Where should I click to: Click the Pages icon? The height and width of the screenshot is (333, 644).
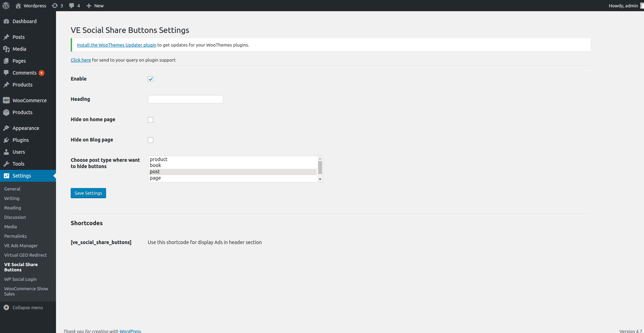tap(6, 61)
